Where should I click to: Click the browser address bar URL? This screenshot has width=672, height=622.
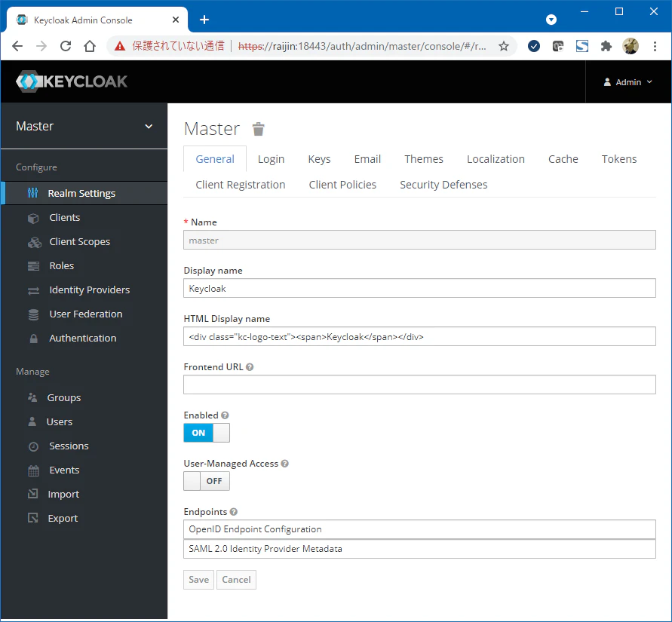pos(362,46)
